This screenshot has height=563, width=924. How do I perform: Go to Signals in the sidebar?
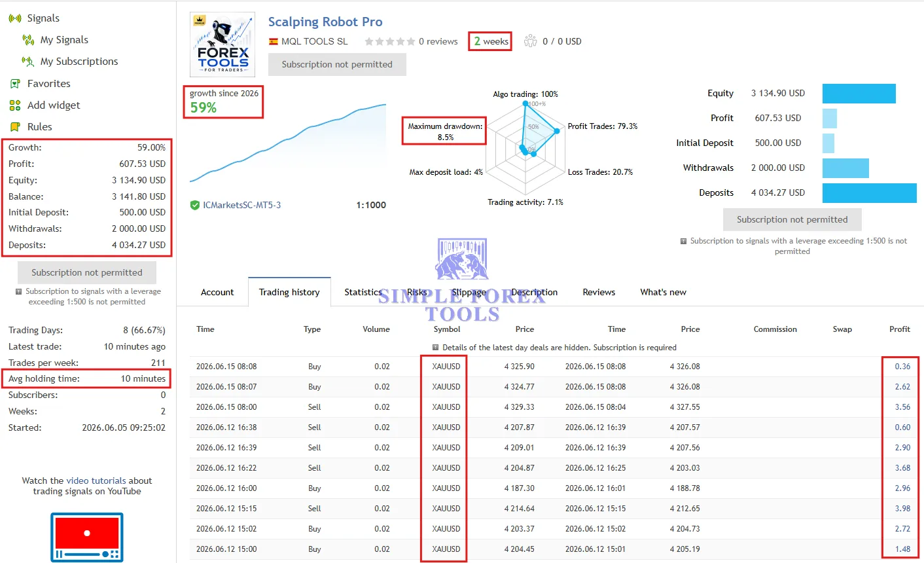click(43, 18)
